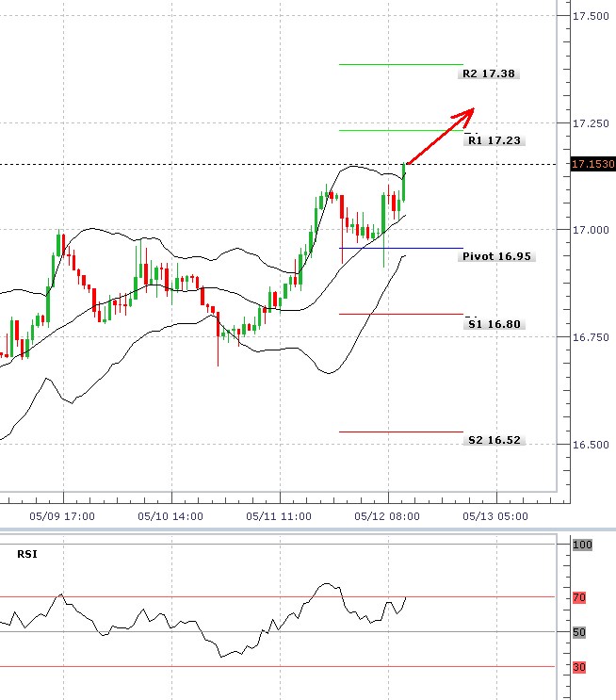Click the blue pivot line

coord(401,248)
